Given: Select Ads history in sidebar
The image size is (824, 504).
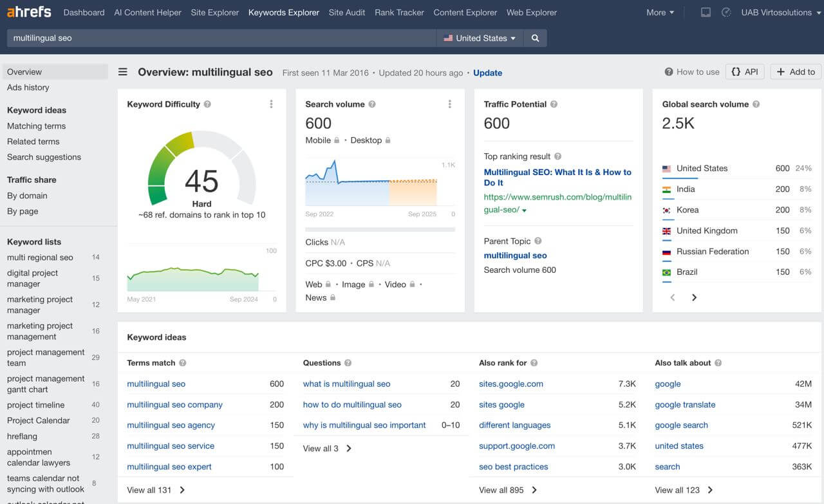Looking at the screenshot, I should click(28, 88).
